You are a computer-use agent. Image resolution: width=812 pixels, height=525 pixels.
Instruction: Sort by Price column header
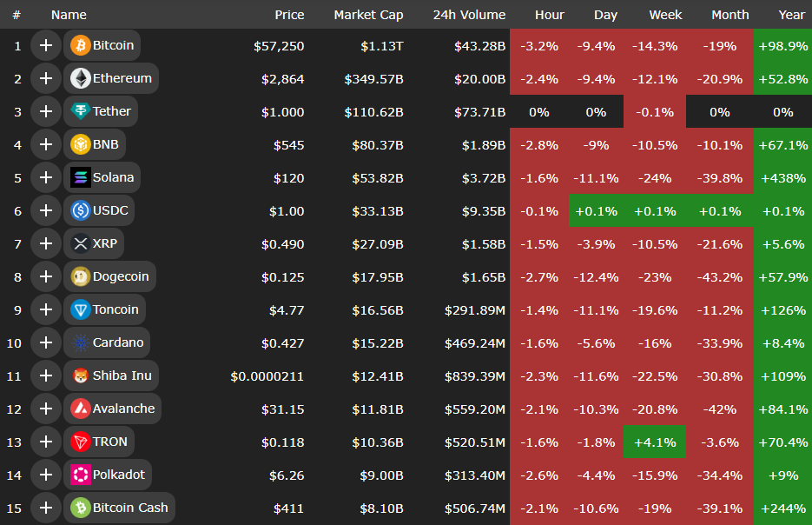coord(289,15)
